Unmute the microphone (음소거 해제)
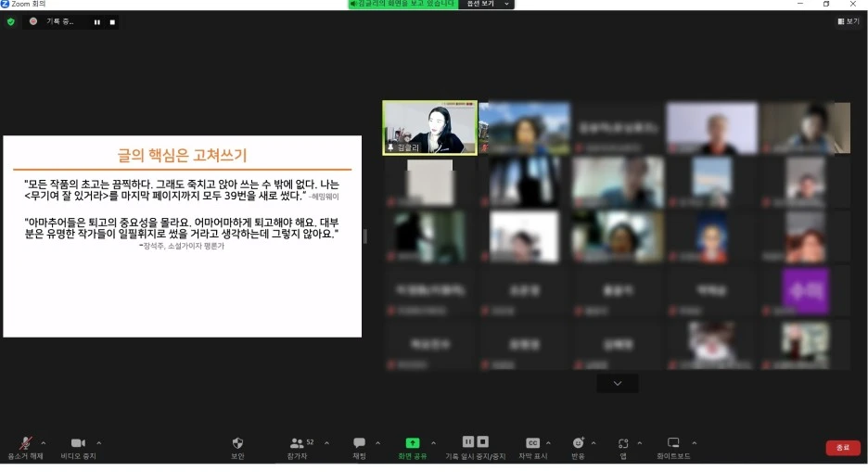Screen dimensions: 868x472 (x=25, y=448)
